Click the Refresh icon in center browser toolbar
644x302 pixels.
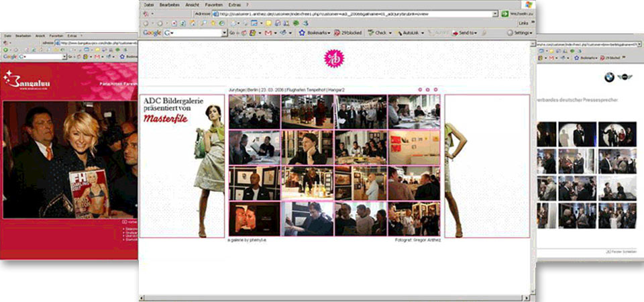coord(183,23)
